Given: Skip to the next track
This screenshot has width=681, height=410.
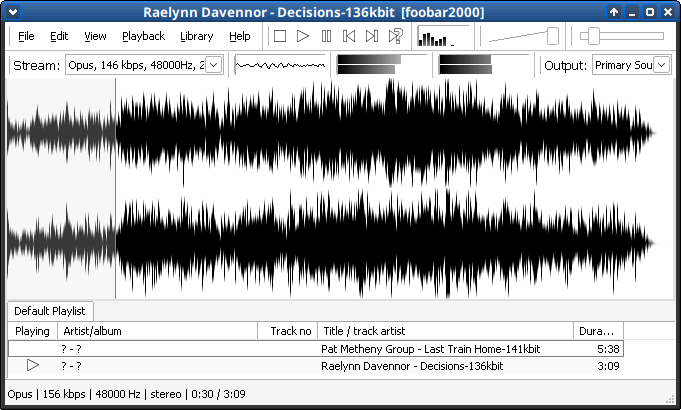Looking at the screenshot, I should (372, 36).
